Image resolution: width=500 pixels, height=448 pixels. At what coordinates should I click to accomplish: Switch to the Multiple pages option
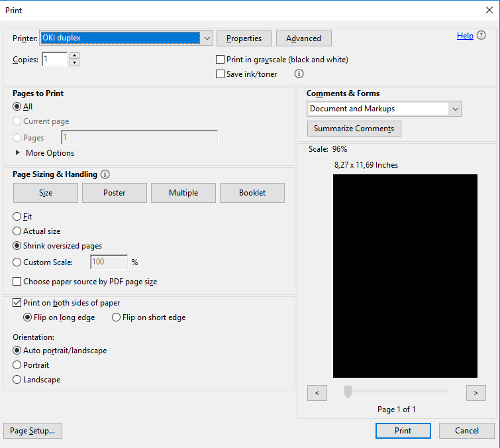(183, 193)
